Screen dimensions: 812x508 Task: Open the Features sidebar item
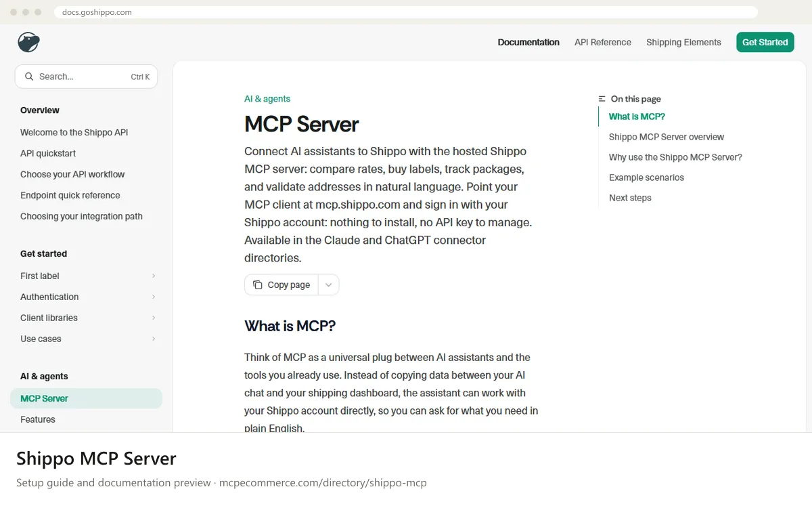coord(38,419)
